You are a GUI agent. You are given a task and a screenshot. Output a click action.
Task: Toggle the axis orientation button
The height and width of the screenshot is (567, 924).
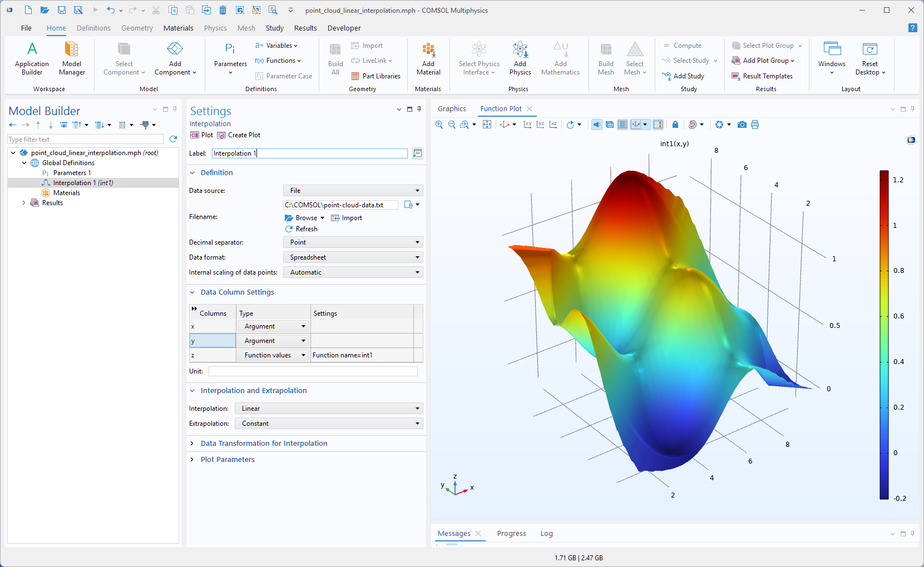(636, 125)
